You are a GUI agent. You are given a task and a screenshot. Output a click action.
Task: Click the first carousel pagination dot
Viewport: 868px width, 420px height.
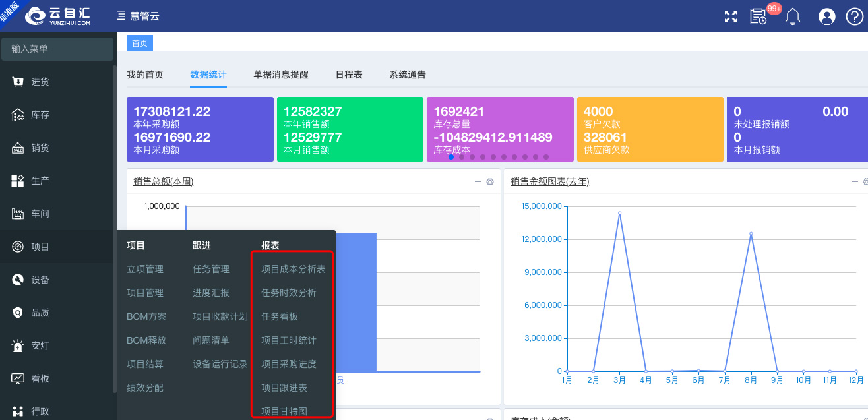451,157
